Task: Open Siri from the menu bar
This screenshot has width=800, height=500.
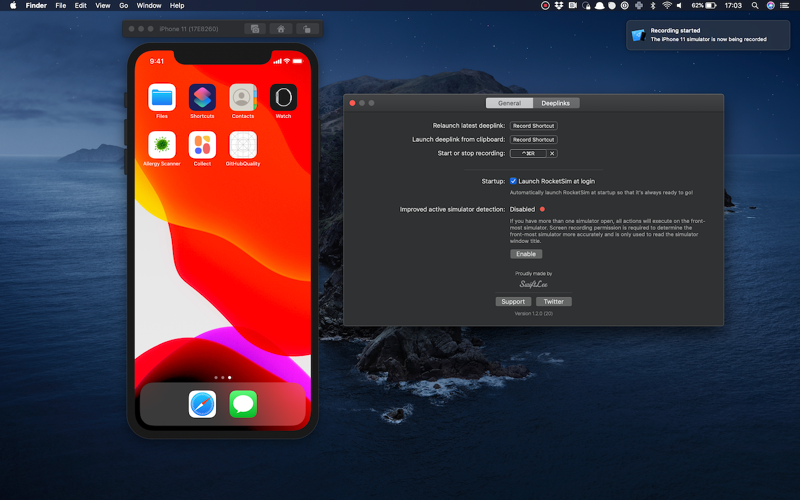Action: tap(770, 6)
